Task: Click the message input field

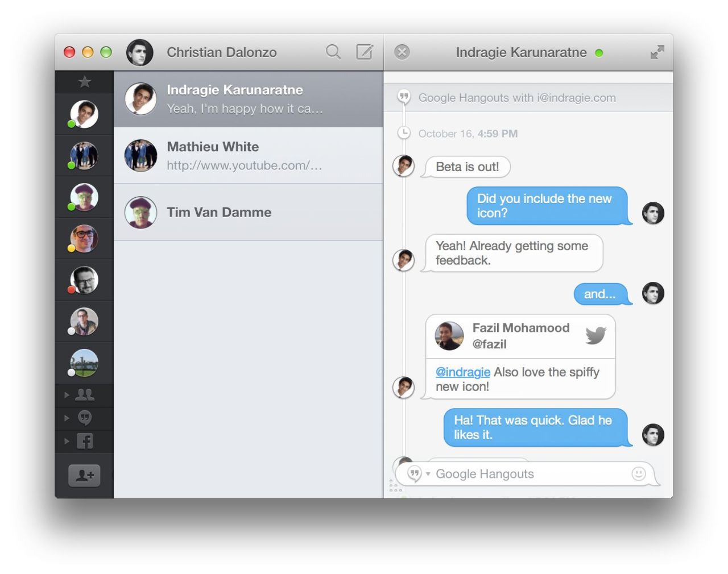Action: 526,474
